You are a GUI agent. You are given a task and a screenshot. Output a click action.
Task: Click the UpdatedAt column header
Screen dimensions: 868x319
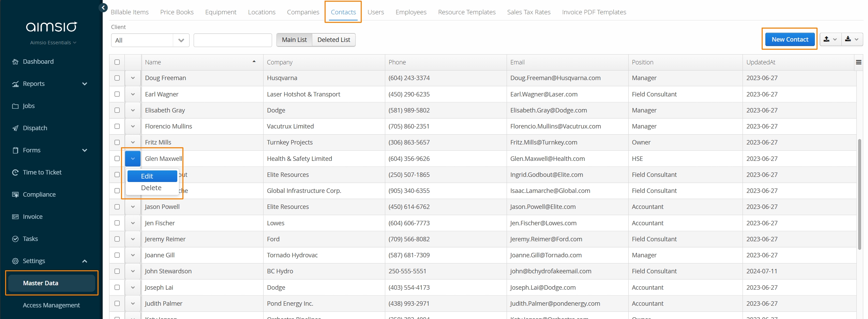pyautogui.click(x=798, y=62)
